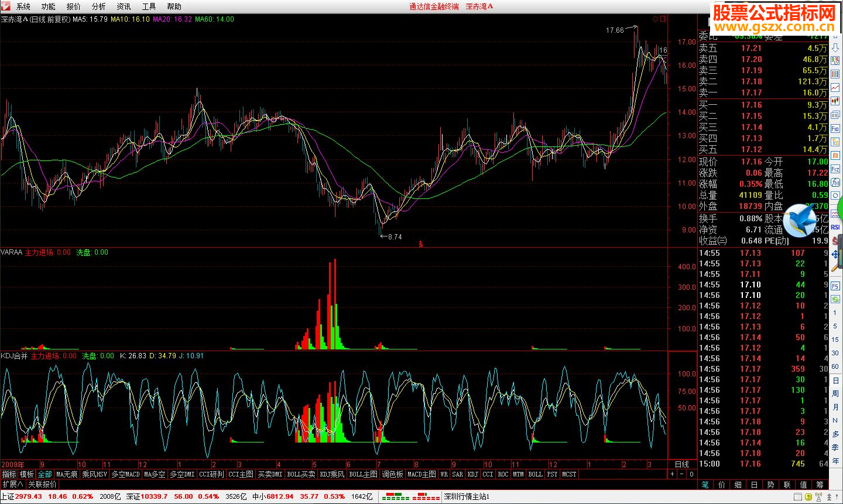Image resolution: width=843 pixels, height=504 pixels.
Task: Switch to 60-minute period
Action: click(x=835, y=366)
